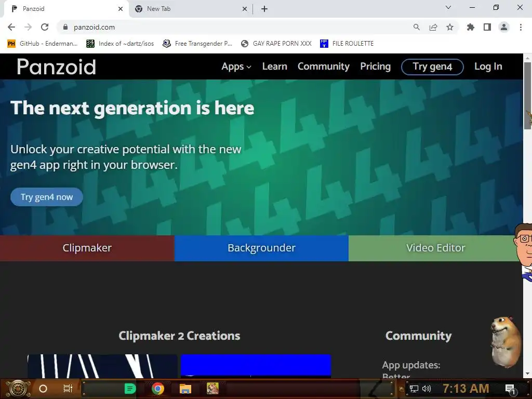
Task: Expand the tab search chevron
Action: pyautogui.click(x=448, y=7)
